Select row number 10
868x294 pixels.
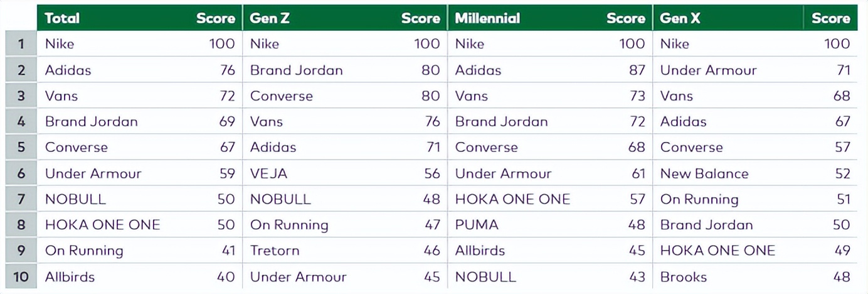21,277
